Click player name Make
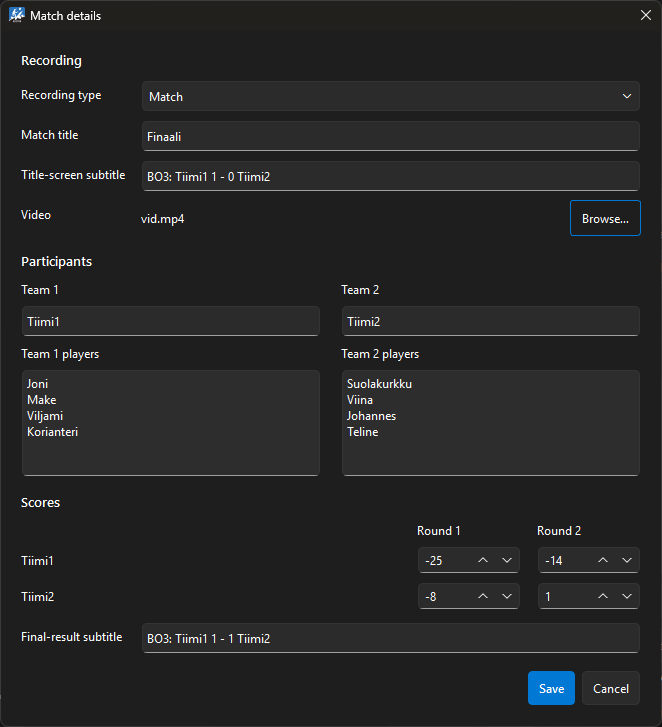This screenshot has width=662, height=727. tap(42, 400)
